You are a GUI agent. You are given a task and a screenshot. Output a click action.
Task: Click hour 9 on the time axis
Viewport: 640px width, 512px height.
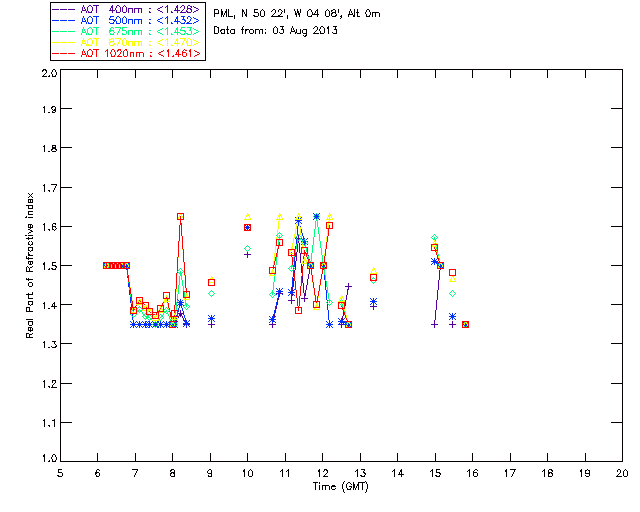click(210, 473)
